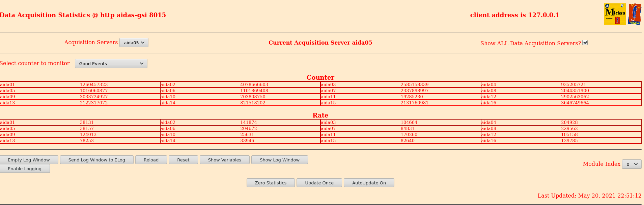
Task: Open the Good Events counter dropdown
Action: click(111, 63)
